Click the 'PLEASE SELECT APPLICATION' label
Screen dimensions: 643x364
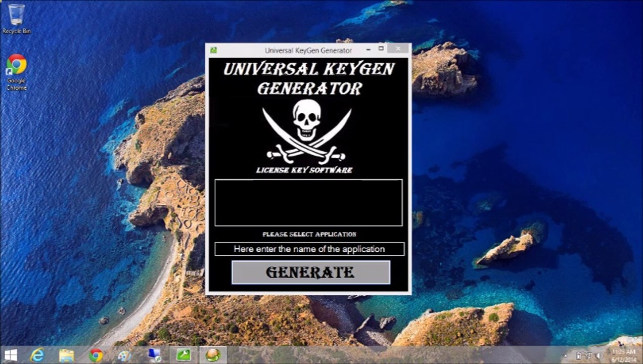tap(309, 235)
